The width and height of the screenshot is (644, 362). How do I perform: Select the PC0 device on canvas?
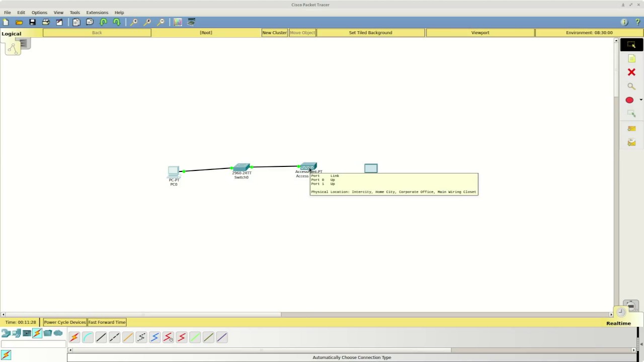(x=174, y=172)
